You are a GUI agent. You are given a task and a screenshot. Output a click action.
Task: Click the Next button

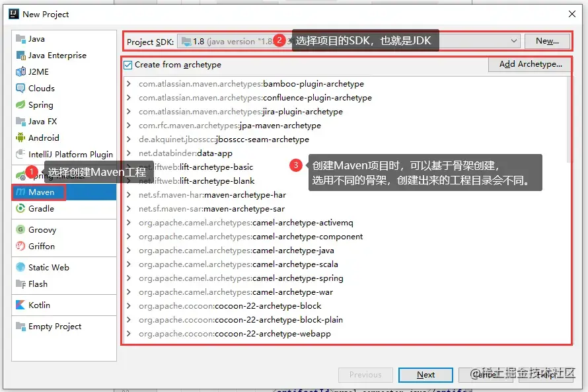pos(425,375)
